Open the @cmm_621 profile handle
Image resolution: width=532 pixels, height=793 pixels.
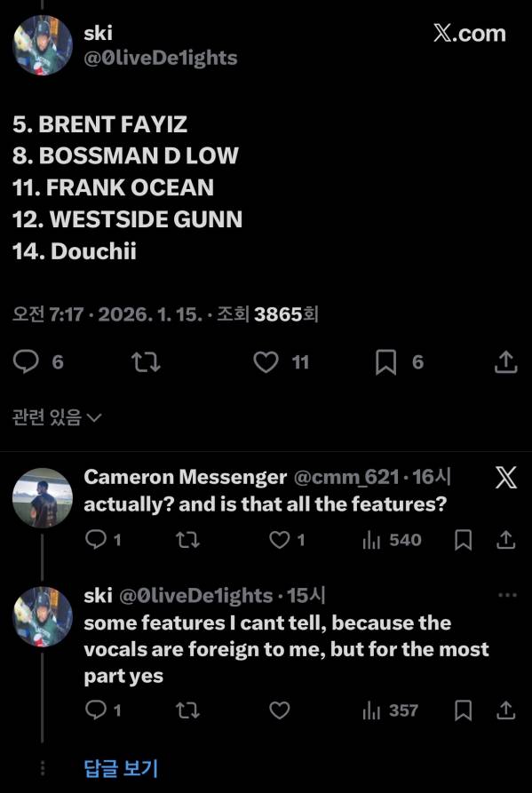point(346,477)
